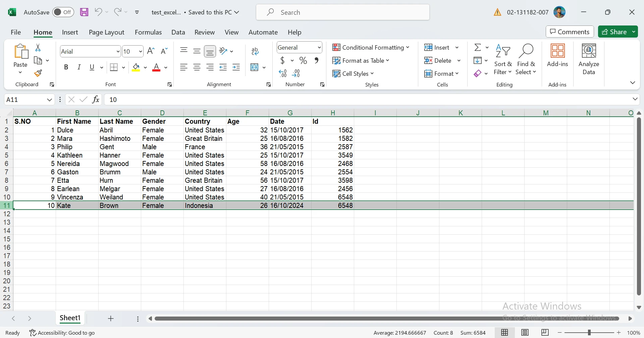Click the Cut scissors icon
Image resolution: width=644 pixels, height=338 pixels.
[38, 48]
